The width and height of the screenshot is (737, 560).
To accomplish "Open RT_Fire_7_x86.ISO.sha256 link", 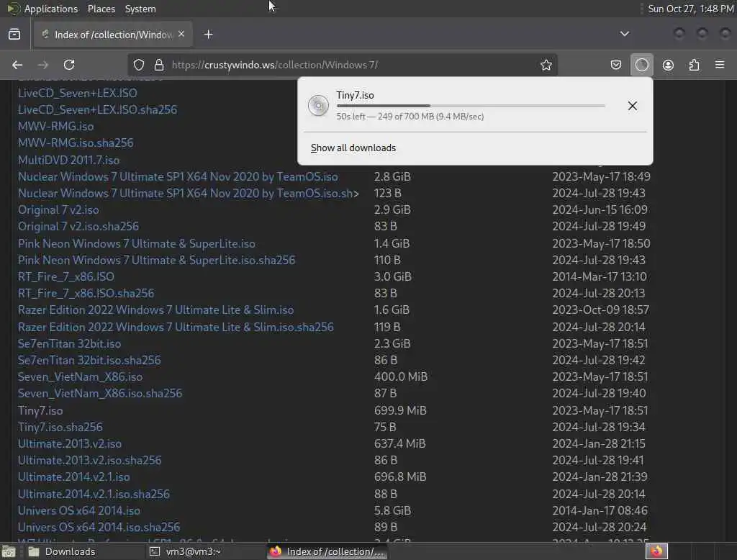I will click(x=86, y=294).
